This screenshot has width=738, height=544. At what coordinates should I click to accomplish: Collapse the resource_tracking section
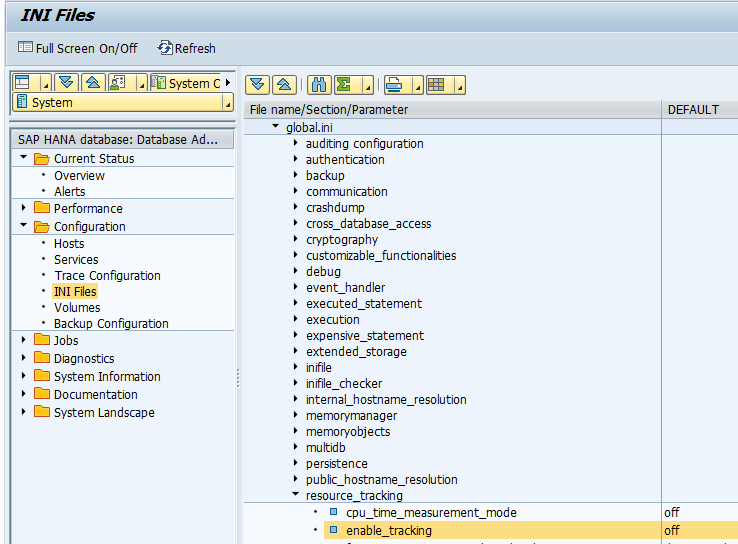click(x=296, y=495)
